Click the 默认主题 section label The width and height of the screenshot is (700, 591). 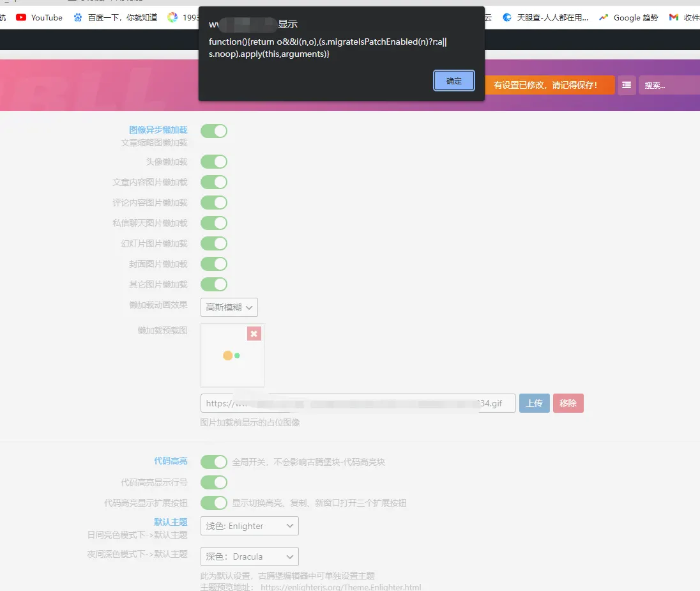tap(171, 522)
